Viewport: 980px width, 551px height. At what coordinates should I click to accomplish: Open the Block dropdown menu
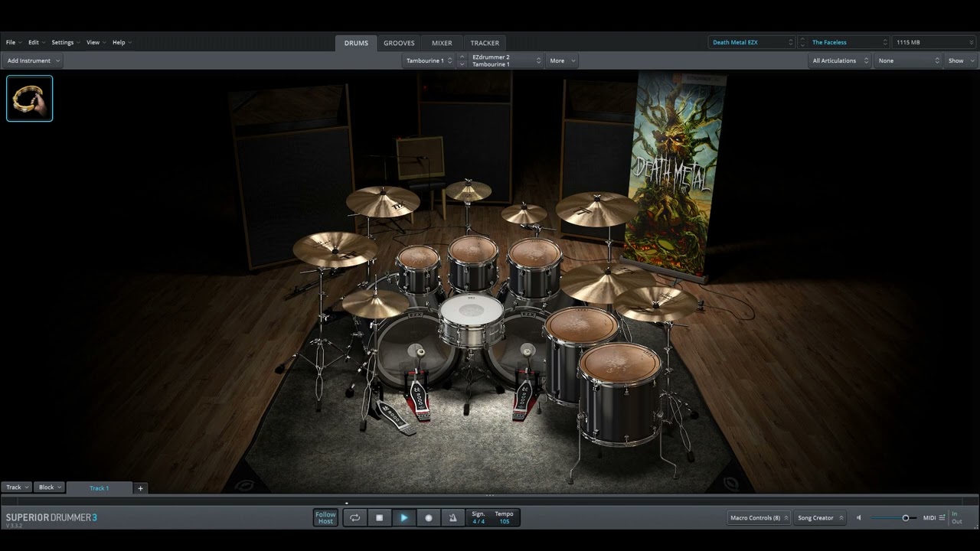pyautogui.click(x=50, y=487)
